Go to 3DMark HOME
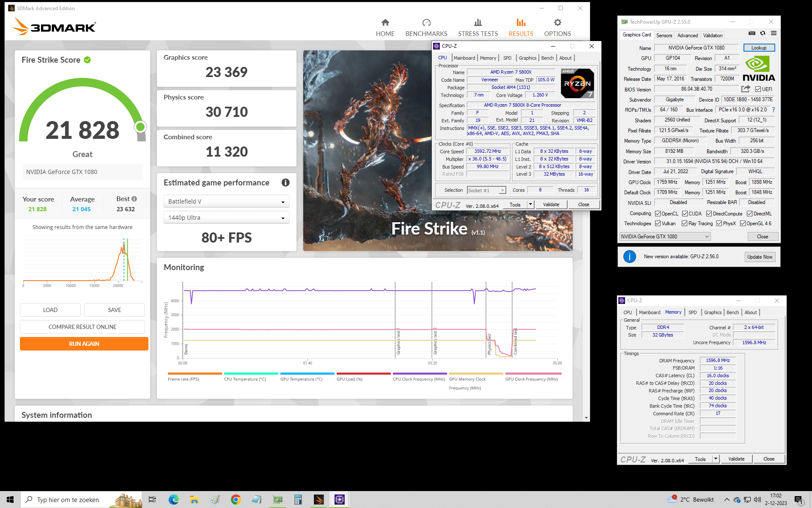This screenshot has height=508, width=812. pos(385,28)
